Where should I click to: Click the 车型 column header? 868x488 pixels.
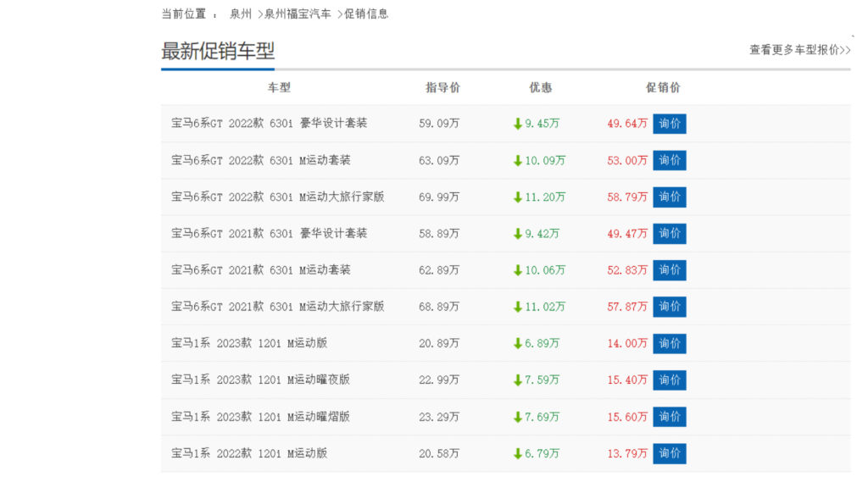(x=279, y=87)
